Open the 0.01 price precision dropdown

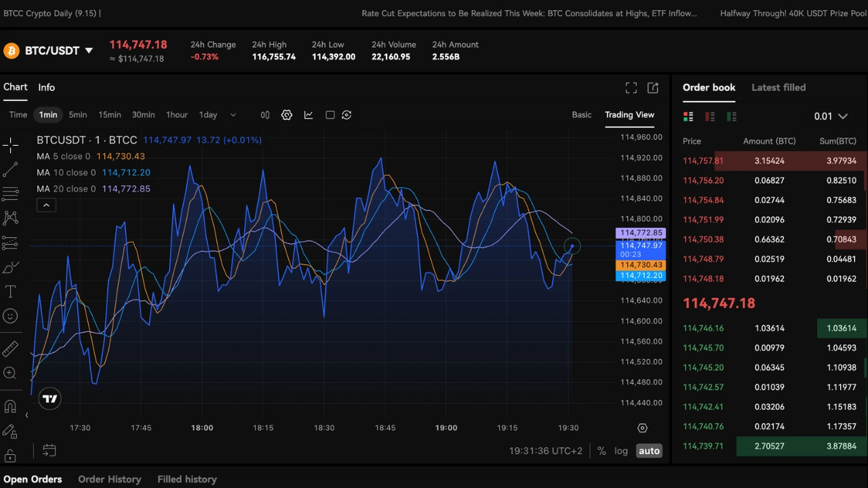pos(831,117)
